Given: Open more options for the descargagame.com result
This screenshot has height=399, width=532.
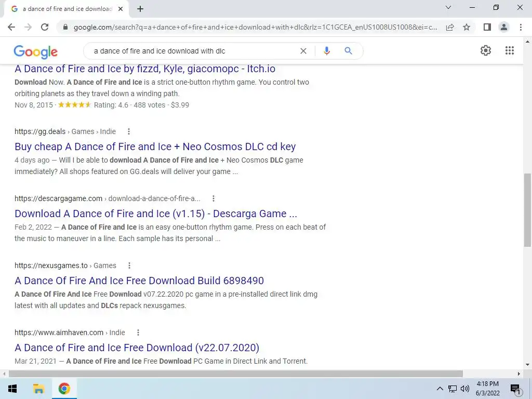Looking at the screenshot, I should 214,198.
